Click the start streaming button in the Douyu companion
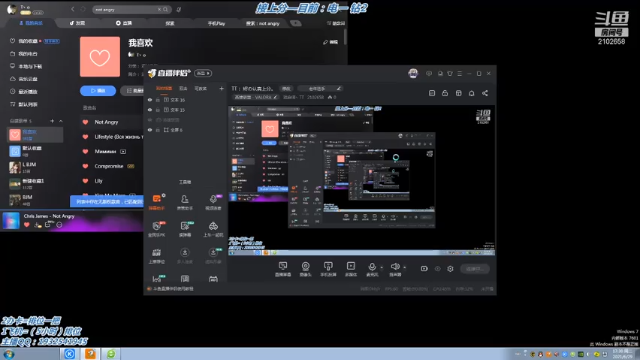Viewport: 640px width, 360px height. 475,269
